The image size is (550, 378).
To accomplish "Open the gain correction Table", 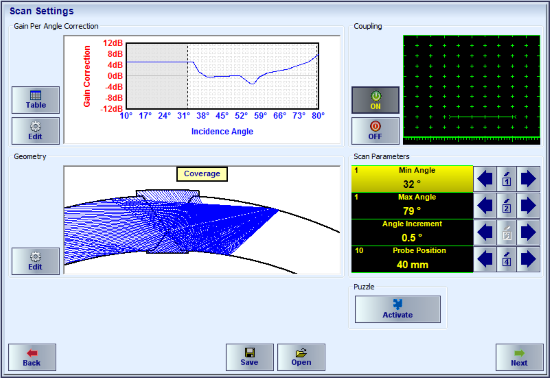I will click(x=35, y=100).
